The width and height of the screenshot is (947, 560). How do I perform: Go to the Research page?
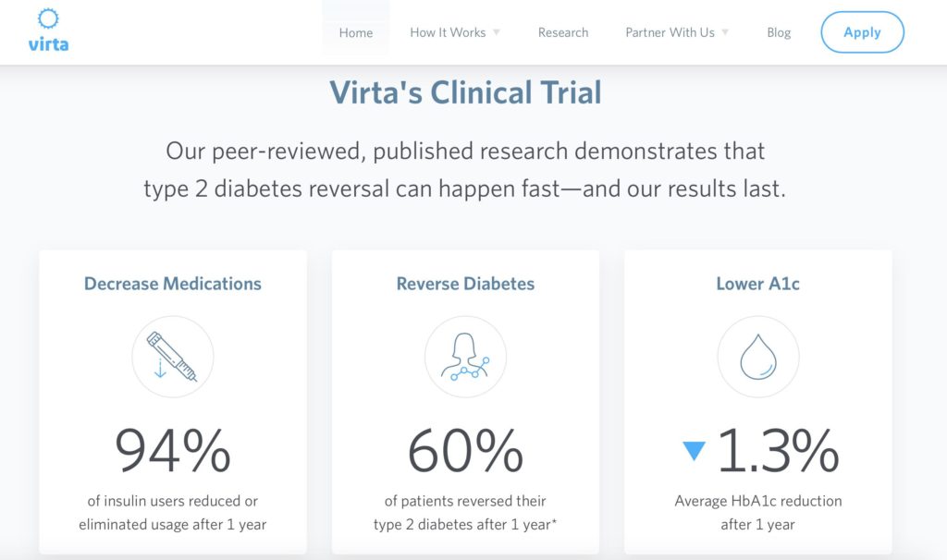(563, 32)
